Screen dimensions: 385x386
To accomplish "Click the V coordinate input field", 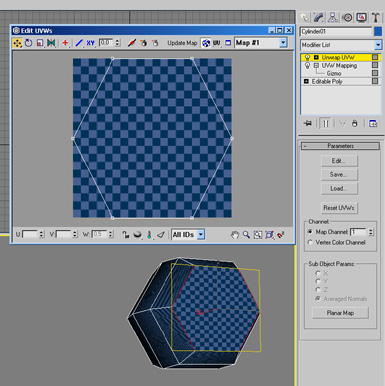I will (64, 235).
